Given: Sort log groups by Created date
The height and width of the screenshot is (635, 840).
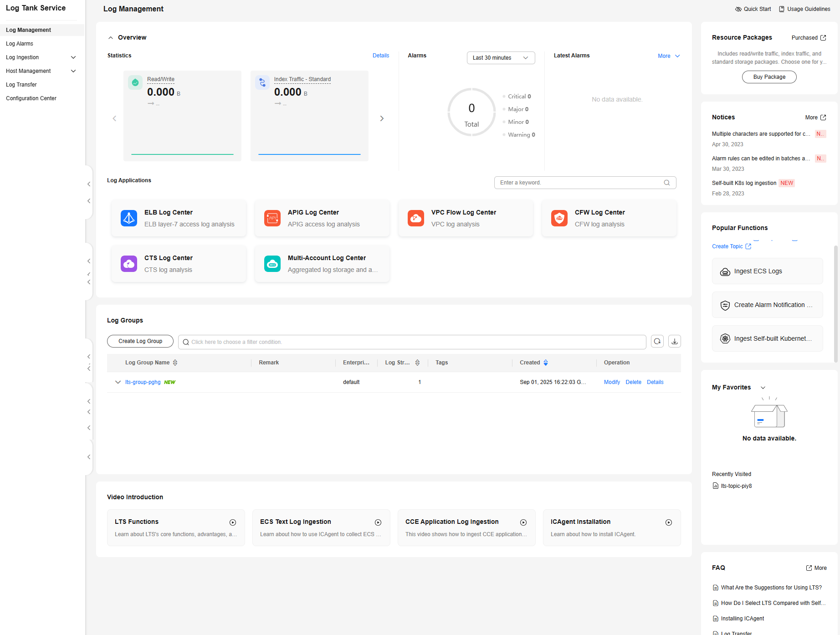Looking at the screenshot, I should coord(546,363).
